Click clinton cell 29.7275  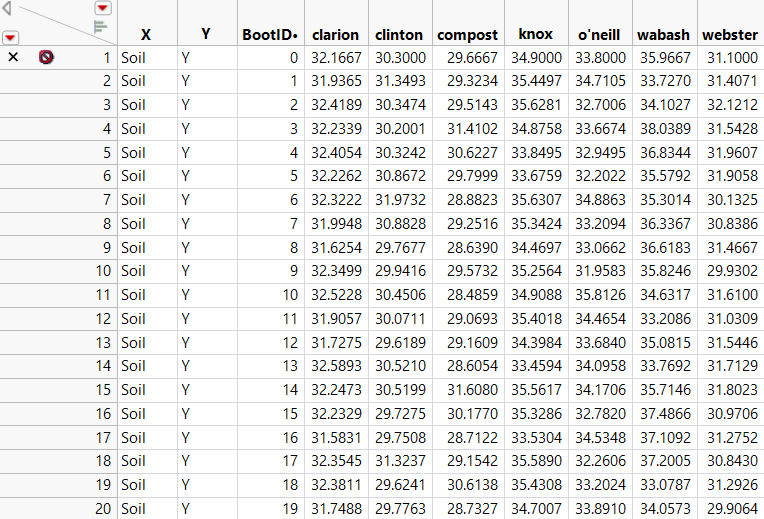tap(401, 414)
